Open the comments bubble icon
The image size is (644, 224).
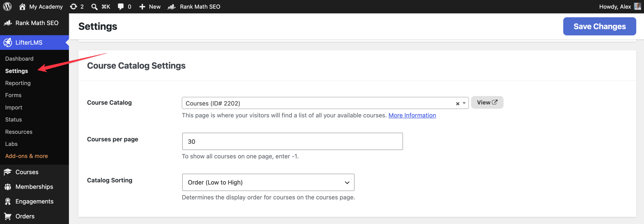(x=121, y=7)
